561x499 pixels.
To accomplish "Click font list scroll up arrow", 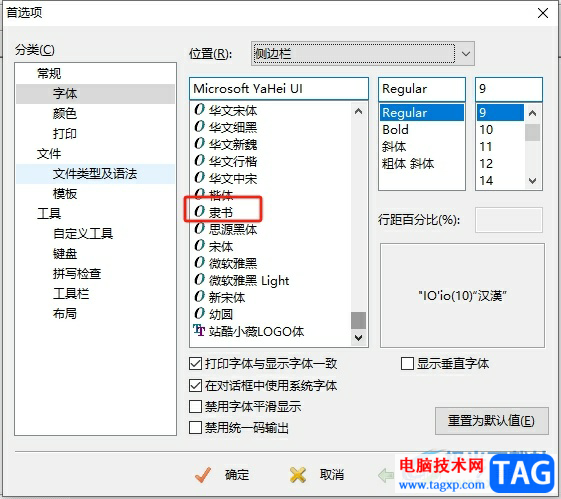I will (x=358, y=111).
